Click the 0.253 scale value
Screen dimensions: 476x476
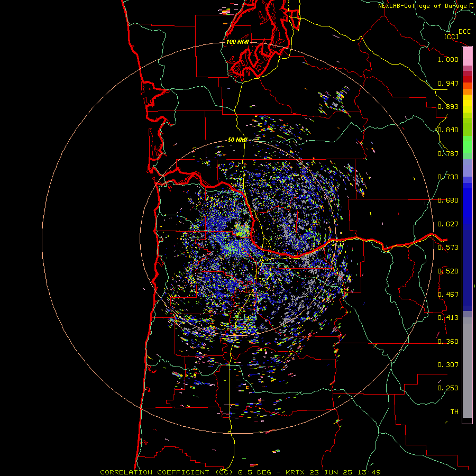pos(448,388)
